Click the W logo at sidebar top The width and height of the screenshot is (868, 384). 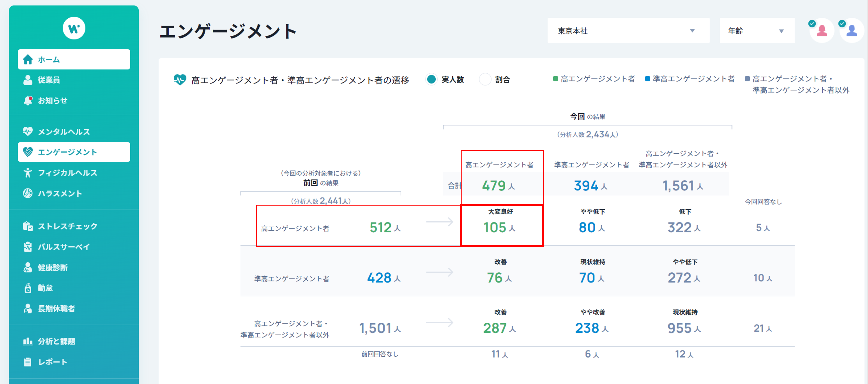[74, 28]
